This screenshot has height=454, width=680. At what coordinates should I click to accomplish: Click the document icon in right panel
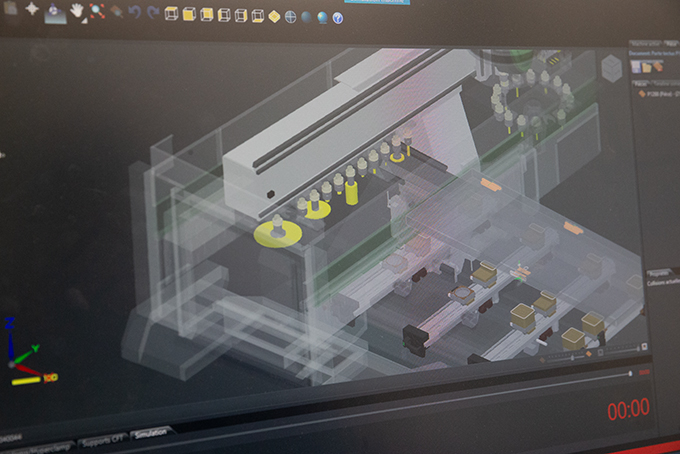click(x=637, y=66)
